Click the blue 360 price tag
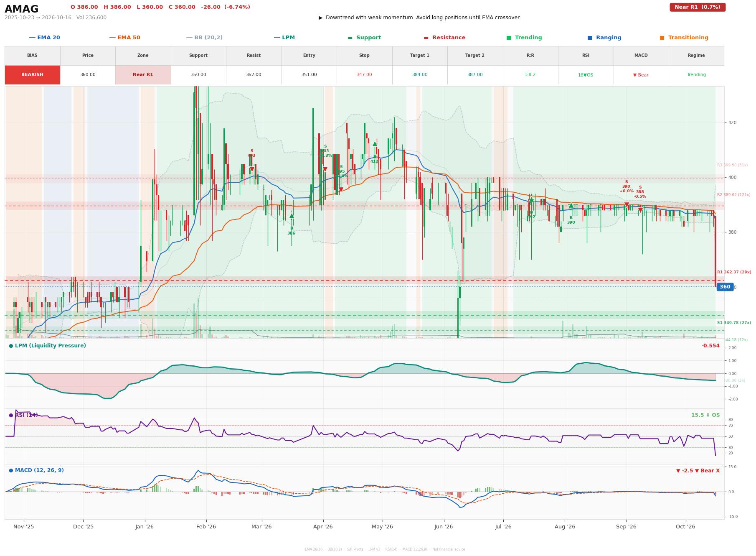The image size is (756, 556). 725,287
